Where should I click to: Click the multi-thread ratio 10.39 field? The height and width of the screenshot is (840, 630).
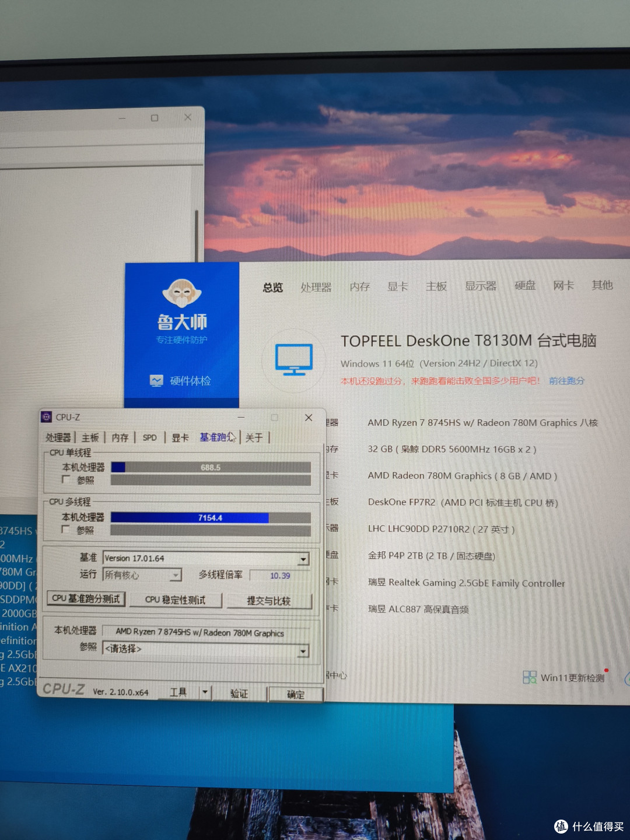[281, 576]
